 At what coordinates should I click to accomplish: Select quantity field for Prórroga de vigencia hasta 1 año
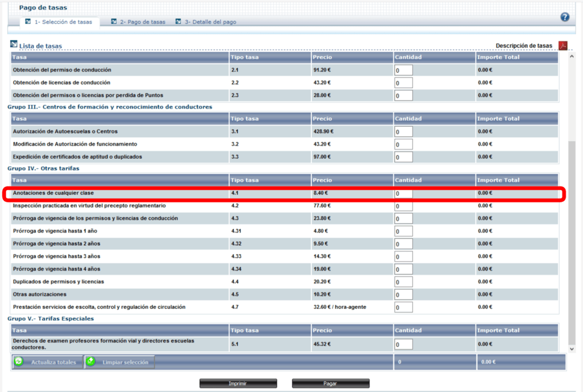[x=403, y=232]
